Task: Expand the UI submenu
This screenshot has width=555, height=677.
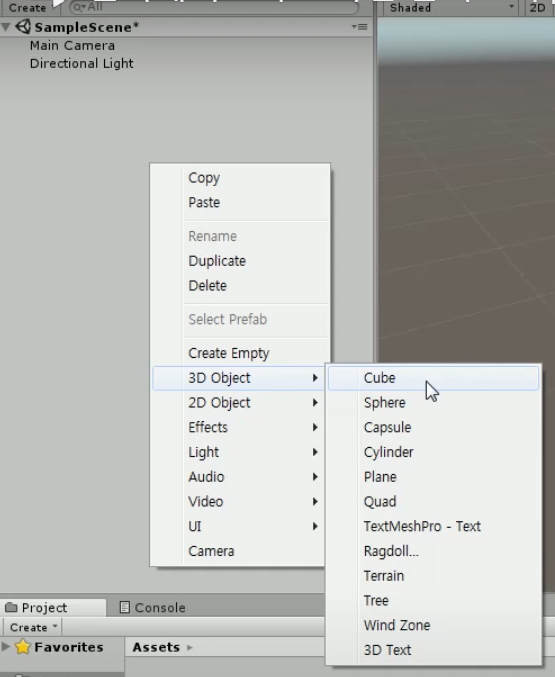Action: click(x=240, y=526)
